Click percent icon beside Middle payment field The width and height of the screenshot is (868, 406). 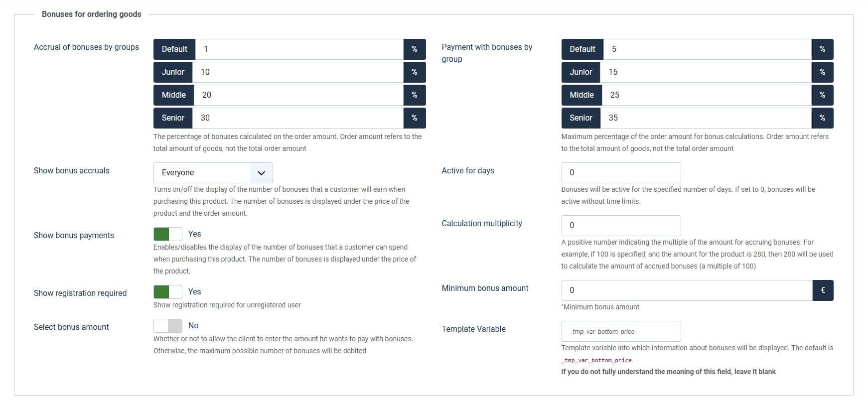[x=822, y=95]
